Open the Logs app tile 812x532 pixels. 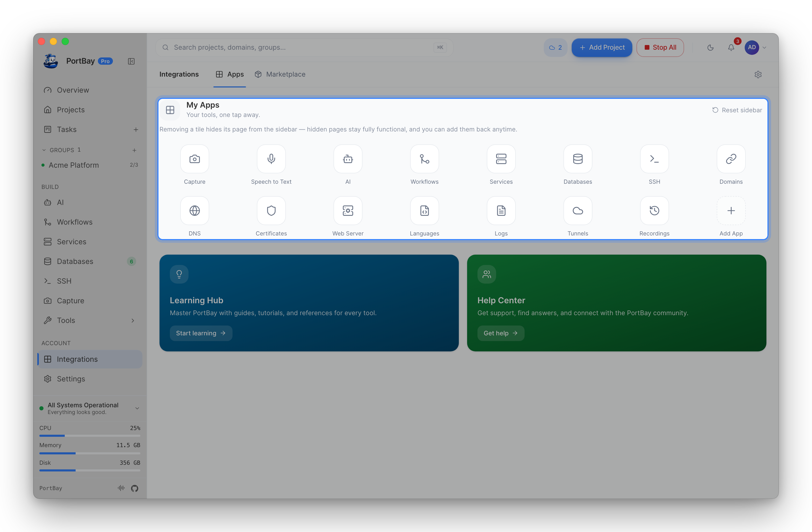(501, 211)
